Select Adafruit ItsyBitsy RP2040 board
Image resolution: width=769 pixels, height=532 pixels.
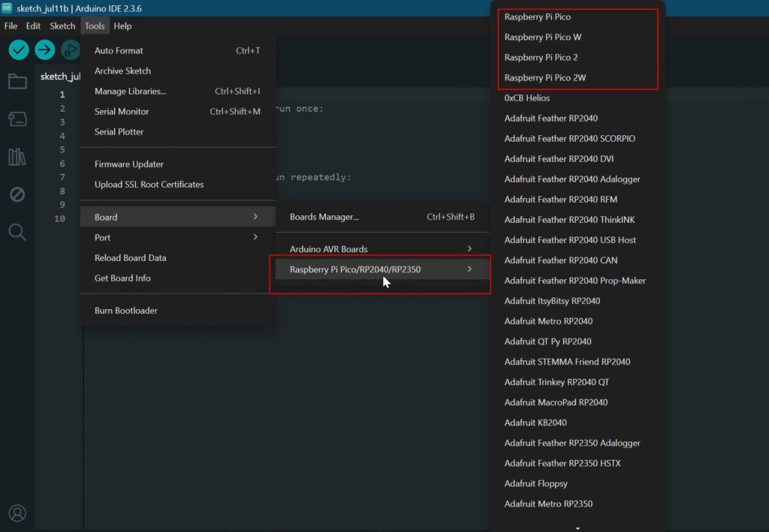click(578, 302)
